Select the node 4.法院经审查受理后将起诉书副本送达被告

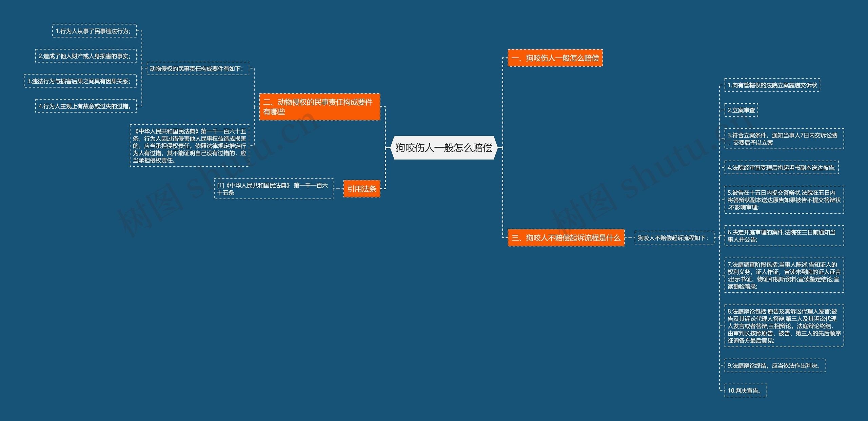pos(781,168)
